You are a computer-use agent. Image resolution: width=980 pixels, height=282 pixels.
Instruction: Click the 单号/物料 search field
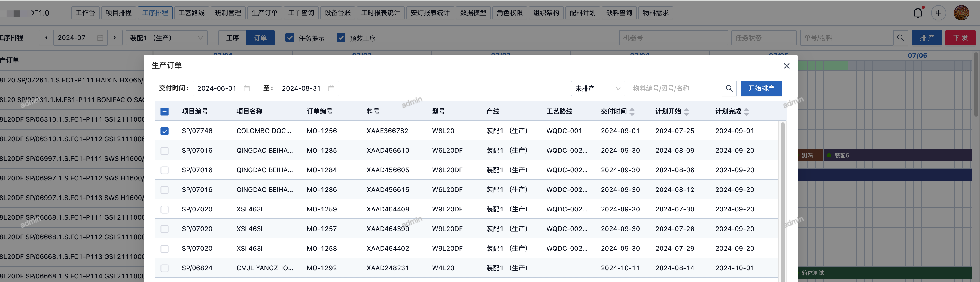pos(847,38)
